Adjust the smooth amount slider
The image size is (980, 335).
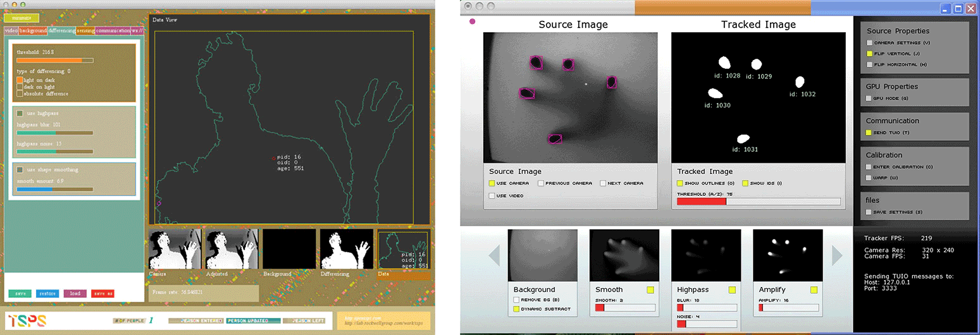tap(55, 189)
